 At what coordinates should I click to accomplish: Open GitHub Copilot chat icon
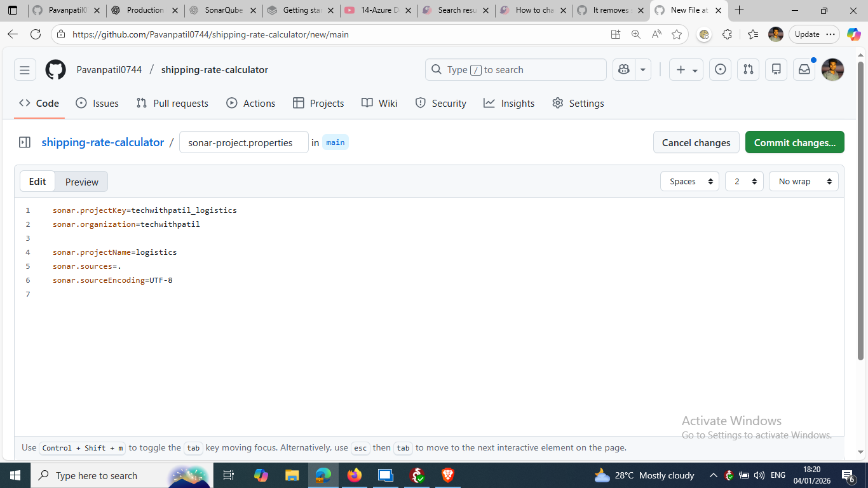(x=624, y=70)
